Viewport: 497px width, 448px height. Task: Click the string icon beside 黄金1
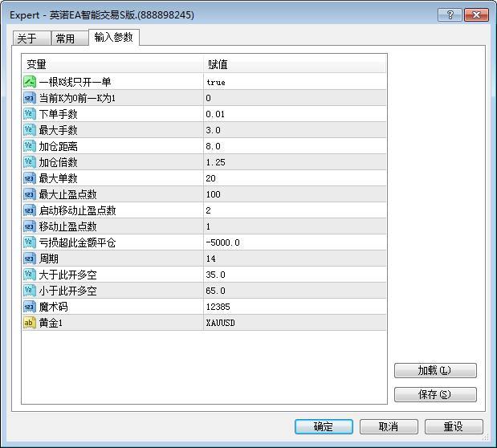(30, 323)
